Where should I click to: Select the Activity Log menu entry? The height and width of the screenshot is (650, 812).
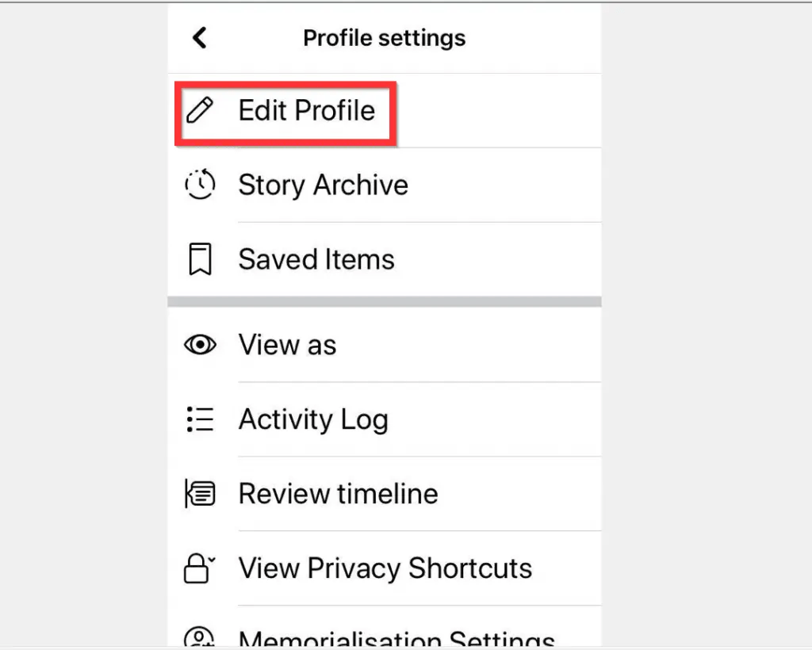pos(313,419)
